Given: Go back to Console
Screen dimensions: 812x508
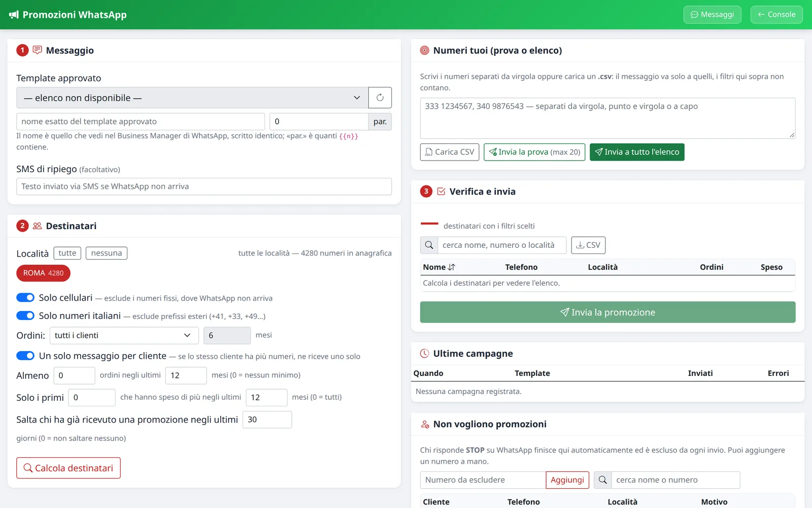Looking at the screenshot, I should pos(776,15).
